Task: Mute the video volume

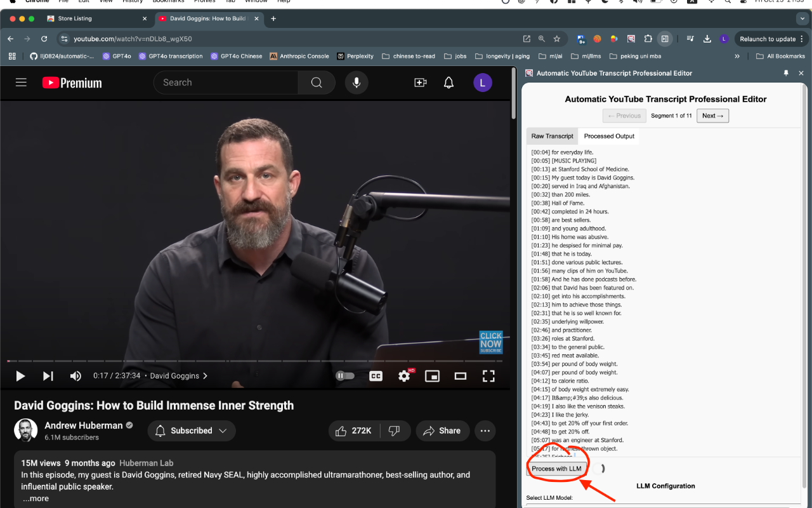Action: (x=75, y=376)
